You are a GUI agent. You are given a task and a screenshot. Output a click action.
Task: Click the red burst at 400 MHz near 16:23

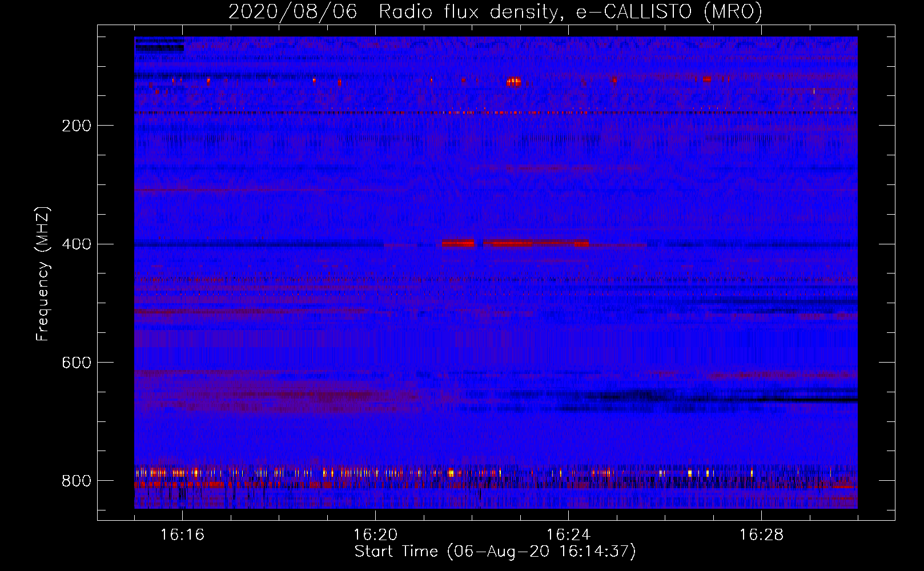536,243
